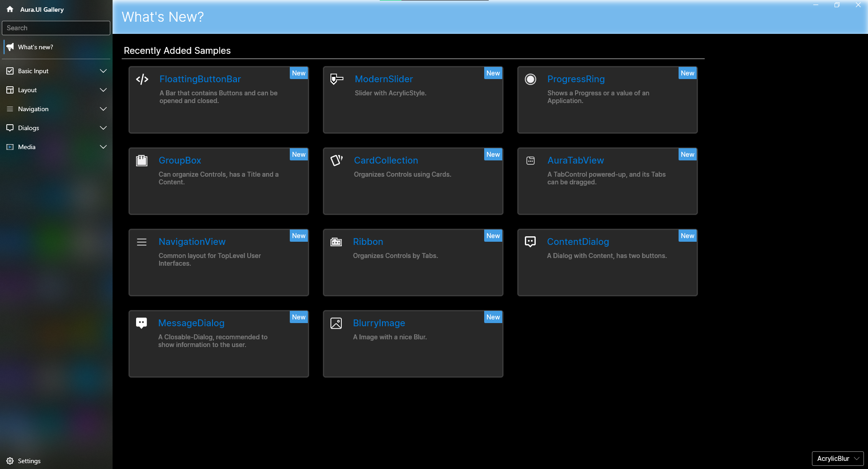This screenshot has height=469, width=868.
Task: Open the ProgressRing sample link
Action: [576, 79]
